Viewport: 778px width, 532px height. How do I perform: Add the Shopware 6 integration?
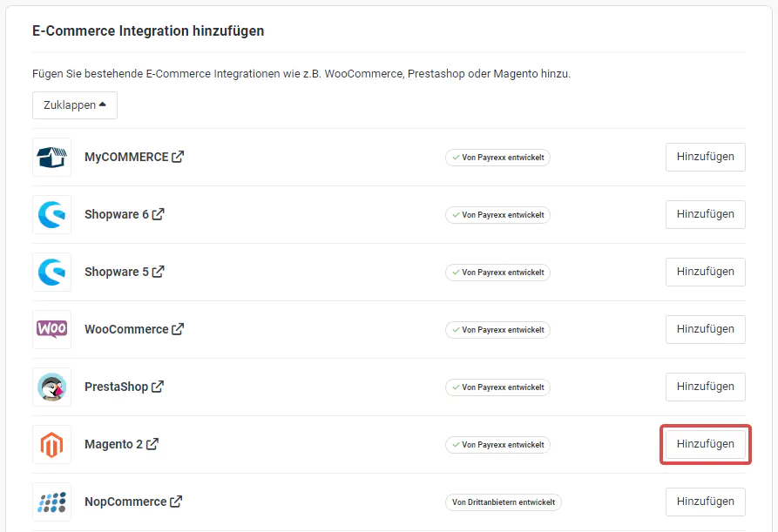[705, 214]
